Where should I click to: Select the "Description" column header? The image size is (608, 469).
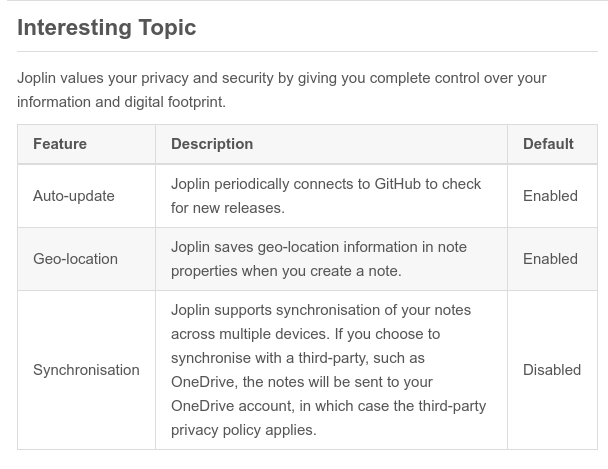click(212, 144)
